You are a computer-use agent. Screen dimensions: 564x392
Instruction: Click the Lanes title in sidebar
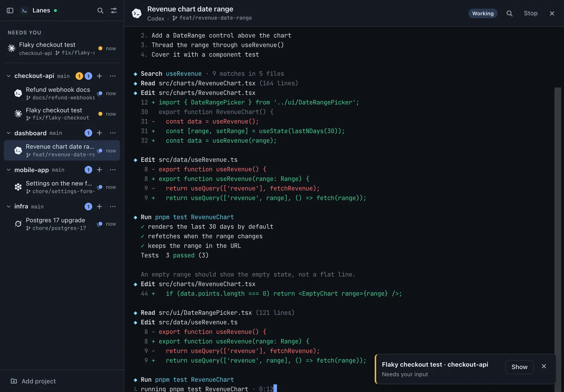[x=41, y=11]
